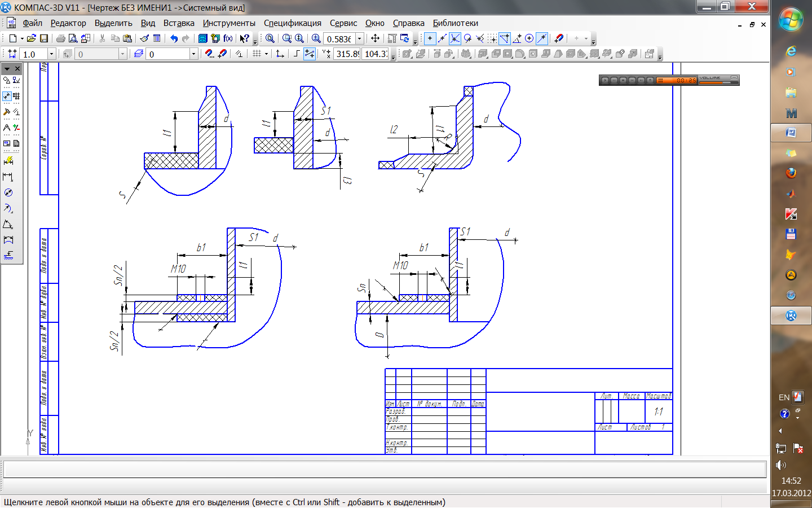Screen dimensions: 812x508
Task: Click the X coordinate field 315.89
Action: [x=347, y=54]
